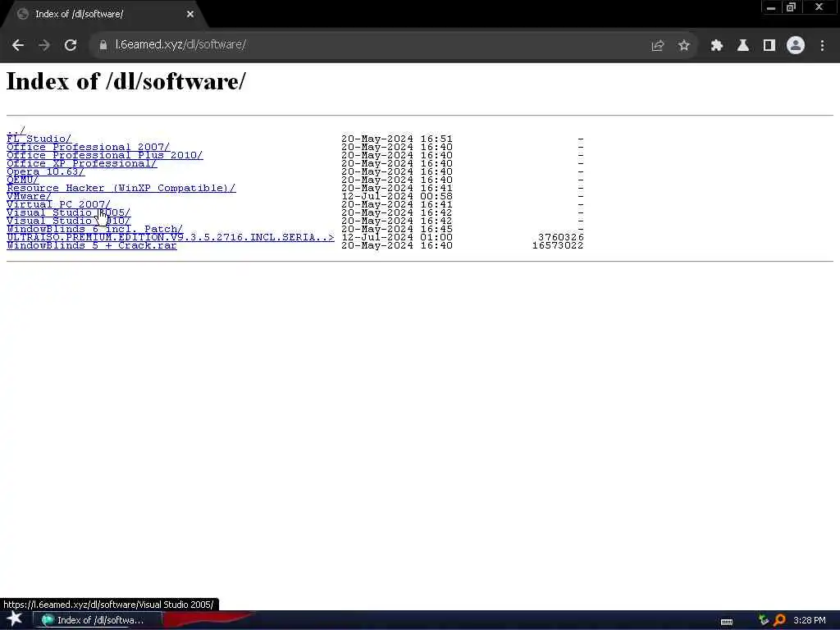Close the Index of /dl/software/ tab
Screen dimensions: 840x630
coord(190,15)
